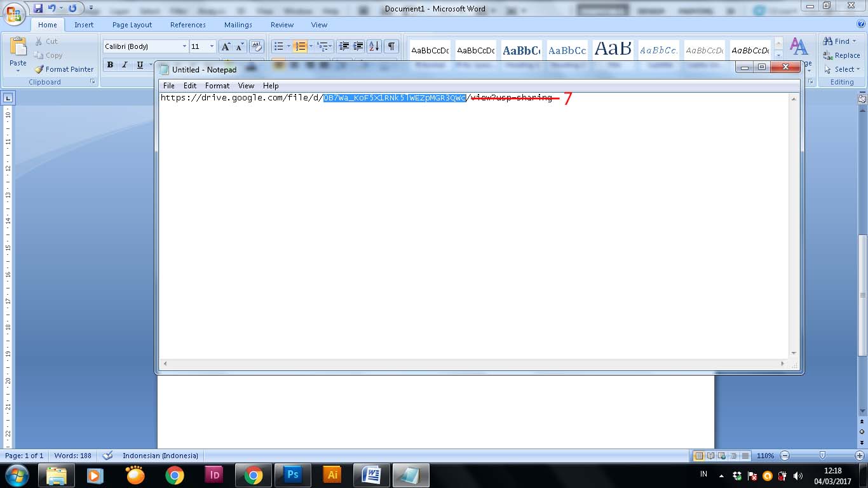Open the Office Button menu in Word
The height and width of the screenshot is (488, 868).
14,13
